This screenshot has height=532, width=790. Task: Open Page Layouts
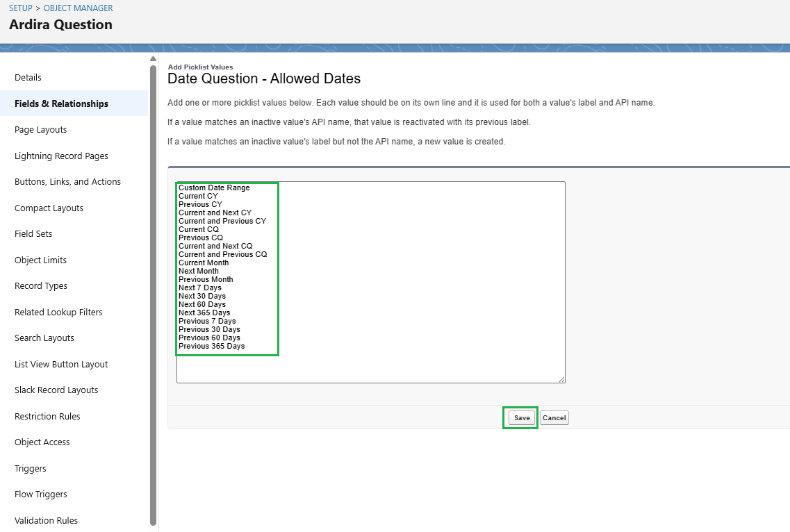(x=42, y=129)
